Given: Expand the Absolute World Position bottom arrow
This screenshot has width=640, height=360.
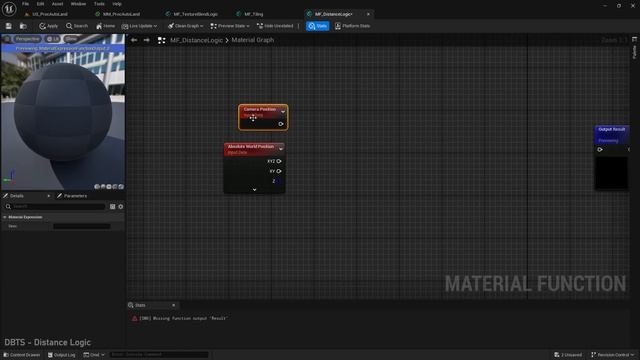Looking at the screenshot, I should 254,190.
